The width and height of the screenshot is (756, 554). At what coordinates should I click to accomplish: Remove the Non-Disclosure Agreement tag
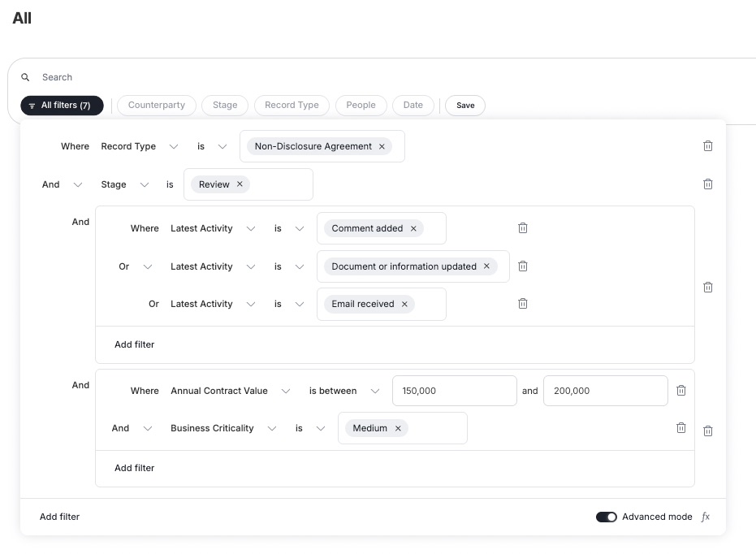(x=382, y=146)
